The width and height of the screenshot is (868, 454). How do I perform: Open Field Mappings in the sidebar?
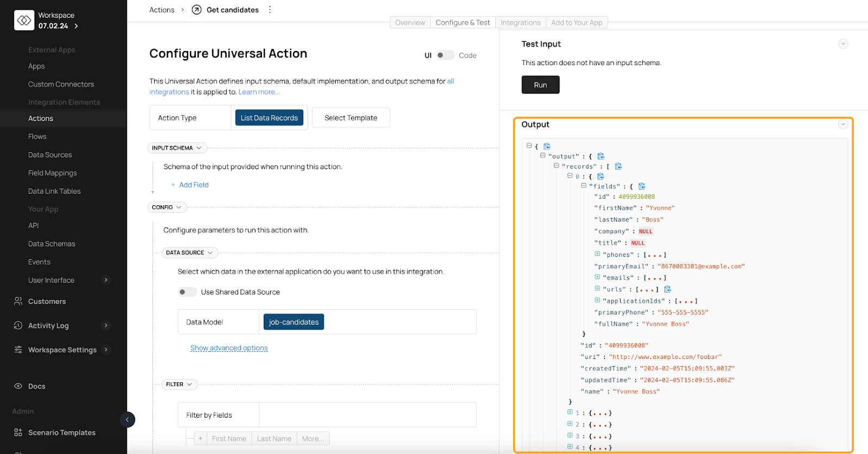pyautogui.click(x=52, y=173)
